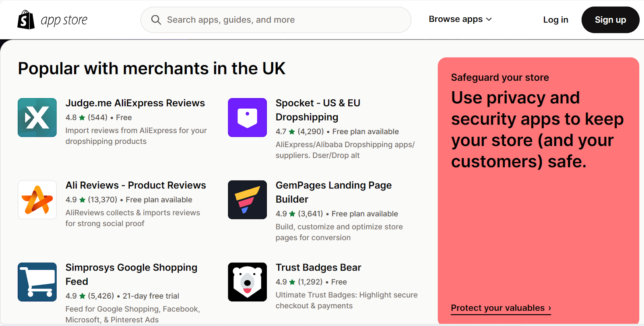
Task: Open the Judge.me AliExpress Reviews title
Action: (135, 103)
